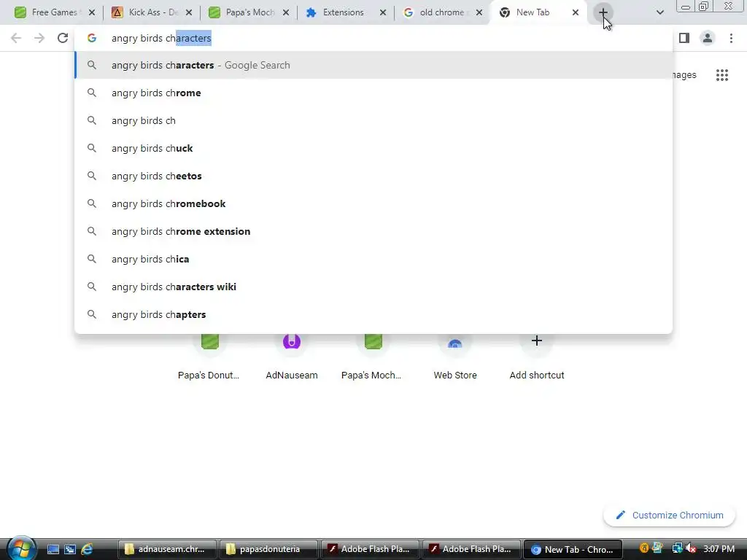Viewport: 747px width, 560px height.
Task: Click the muted volume tray icon
Action: coord(692,548)
